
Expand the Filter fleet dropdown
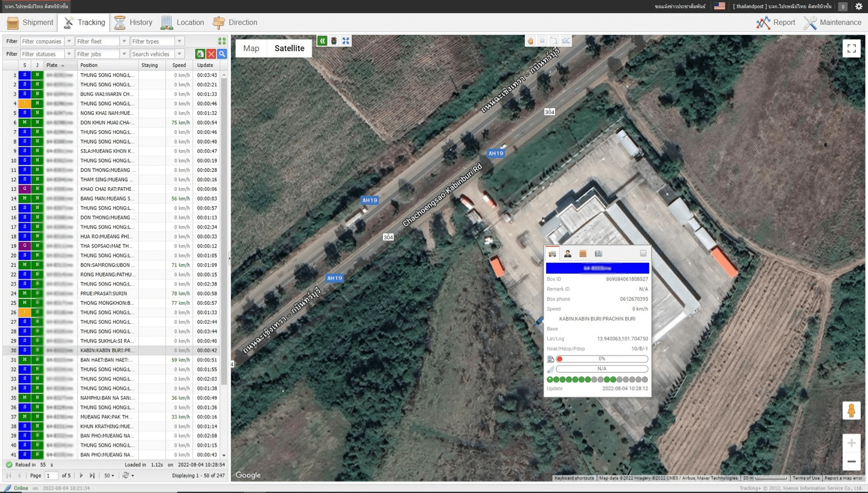pos(125,41)
